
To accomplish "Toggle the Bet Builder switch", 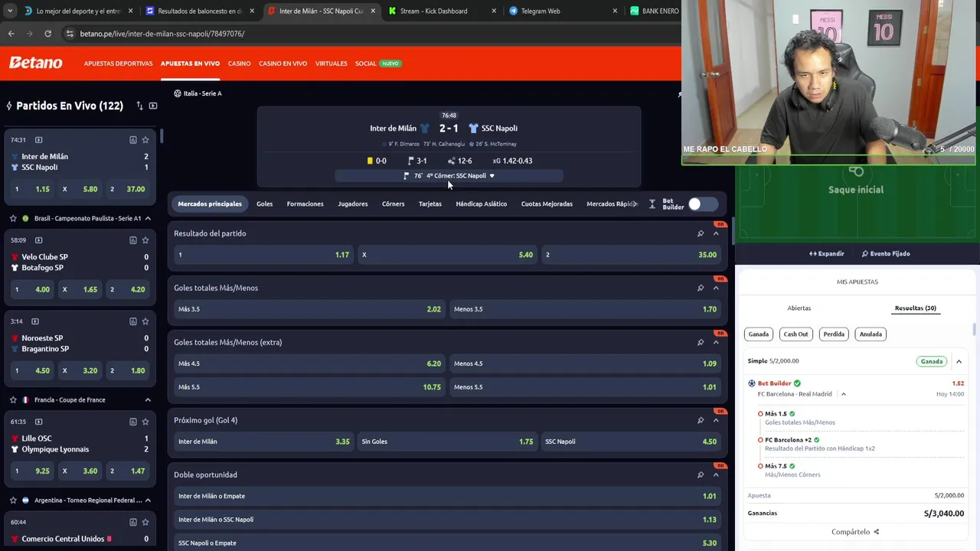I will click(x=702, y=204).
